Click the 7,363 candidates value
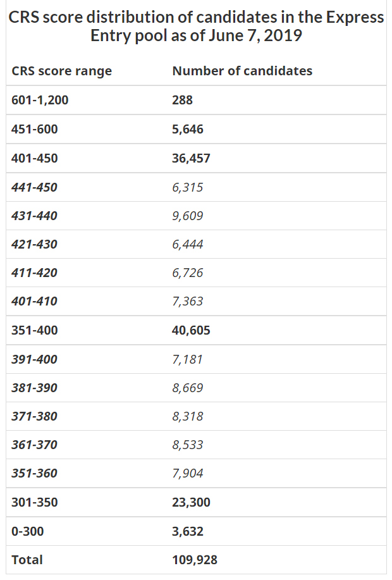This screenshot has height=580, width=392. [188, 301]
